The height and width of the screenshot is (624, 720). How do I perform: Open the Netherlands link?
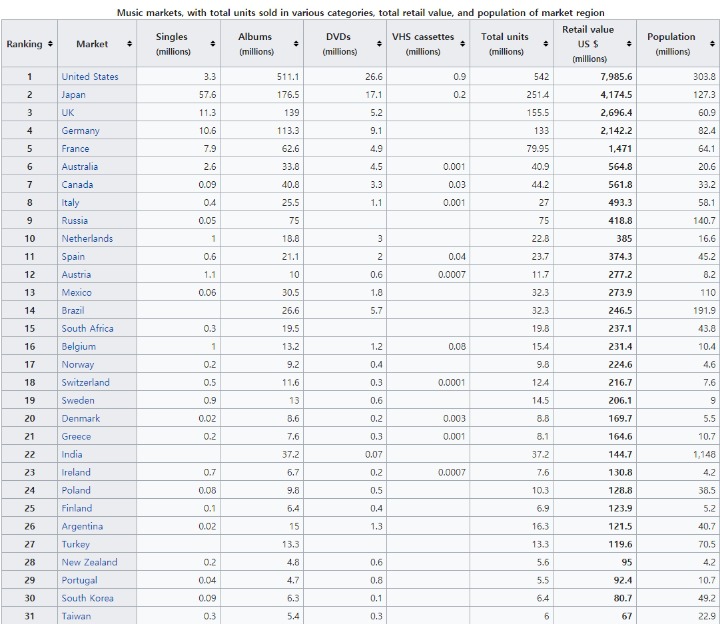[x=87, y=238]
